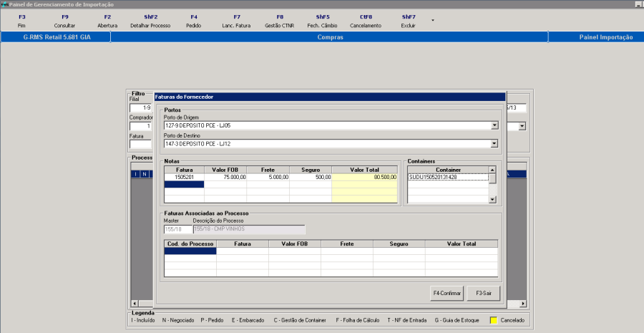
Task: Click the empty Fatura cell in second row
Action: point(184,184)
